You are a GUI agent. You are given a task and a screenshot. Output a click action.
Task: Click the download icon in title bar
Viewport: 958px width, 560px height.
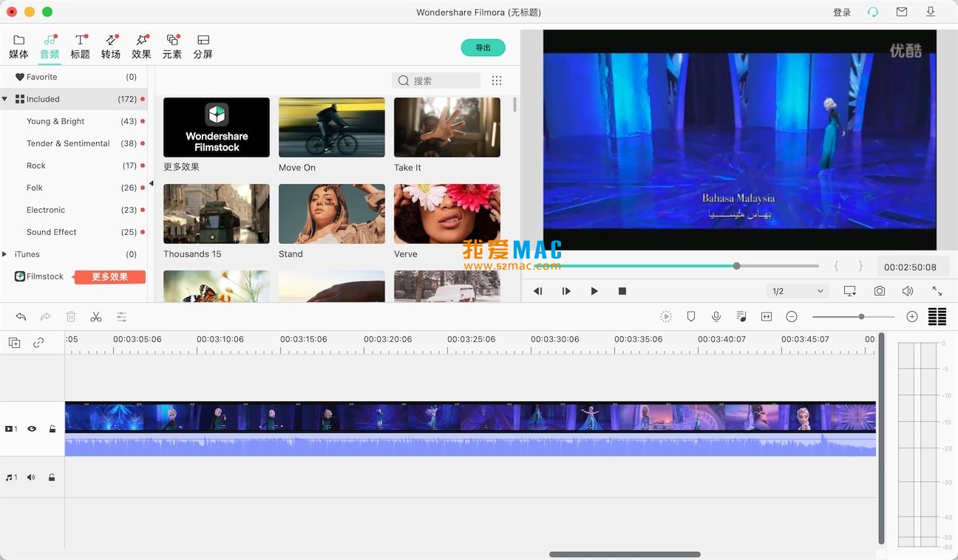point(931,12)
